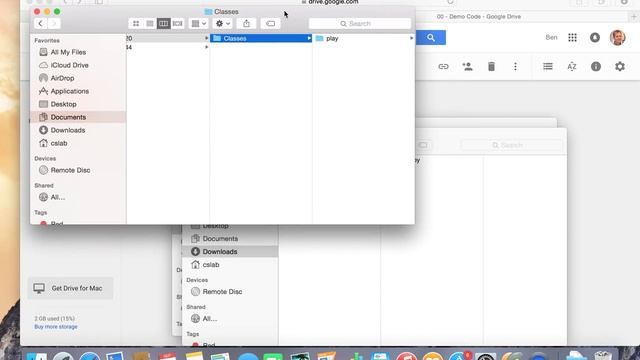This screenshot has height=360, width=640.
Task: Open cslab home folder in front Finder sidebar
Action: 59,143
